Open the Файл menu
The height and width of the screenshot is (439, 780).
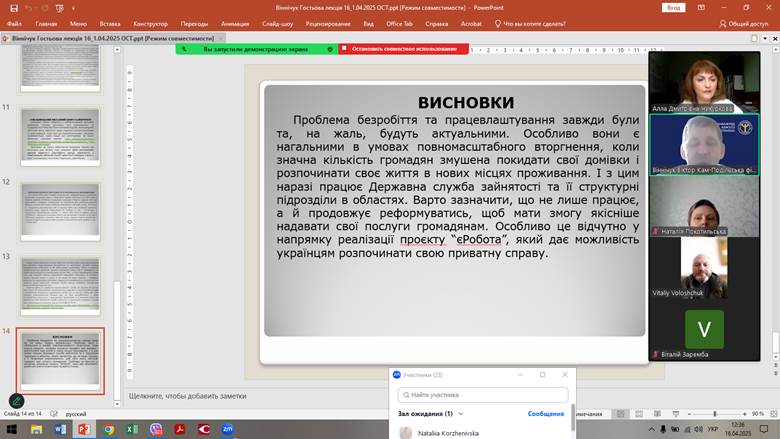point(14,23)
